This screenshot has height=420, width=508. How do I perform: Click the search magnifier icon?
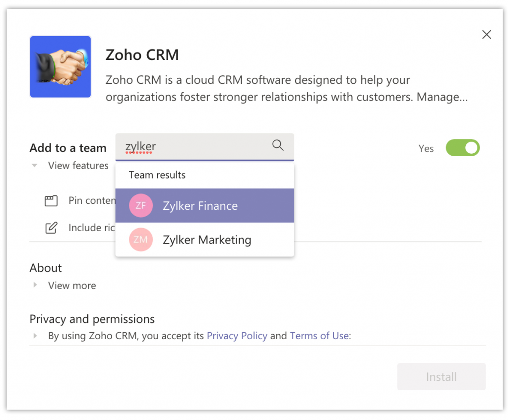277,145
